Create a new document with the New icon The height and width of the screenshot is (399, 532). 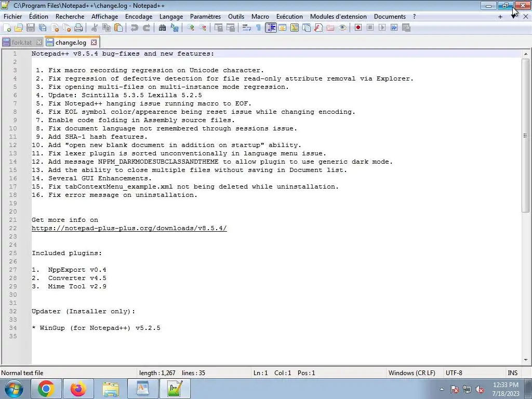7,28
